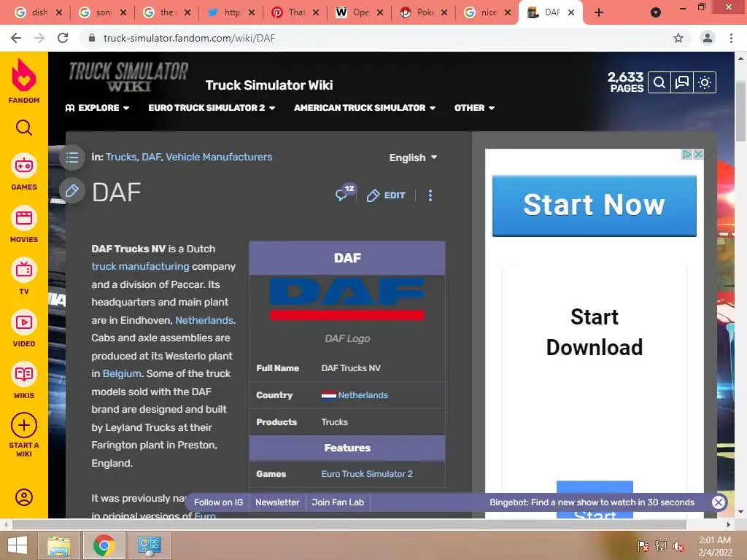Image resolution: width=747 pixels, height=560 pixels.
Task: Open a new browser tab
Action: click(599, 13)
